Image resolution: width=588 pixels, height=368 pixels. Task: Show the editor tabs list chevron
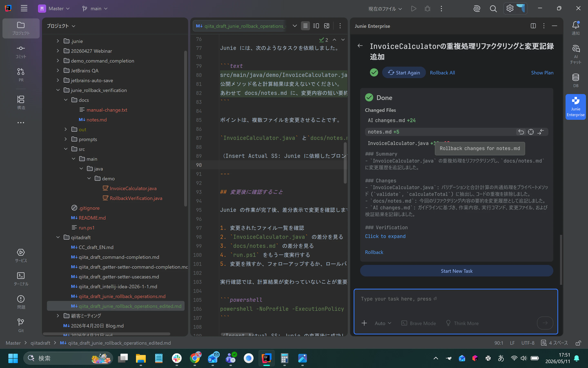pos(294,26)
